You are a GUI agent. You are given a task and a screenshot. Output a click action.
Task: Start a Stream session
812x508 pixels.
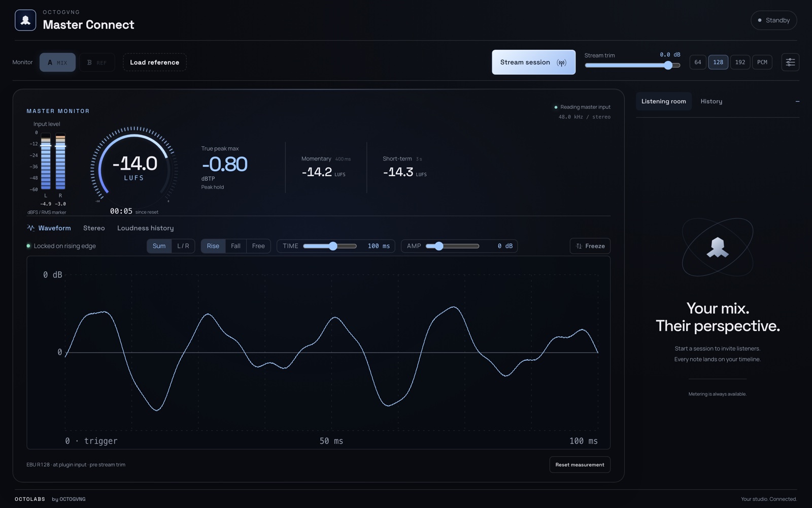pyautogui.click(x=533, y=62)
